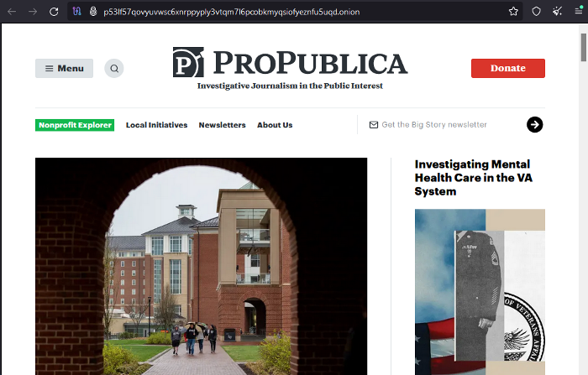The height and width of the screenshot is (375, 588).
Task: Click the New Identity broom icon
Action: coord(557,12)
